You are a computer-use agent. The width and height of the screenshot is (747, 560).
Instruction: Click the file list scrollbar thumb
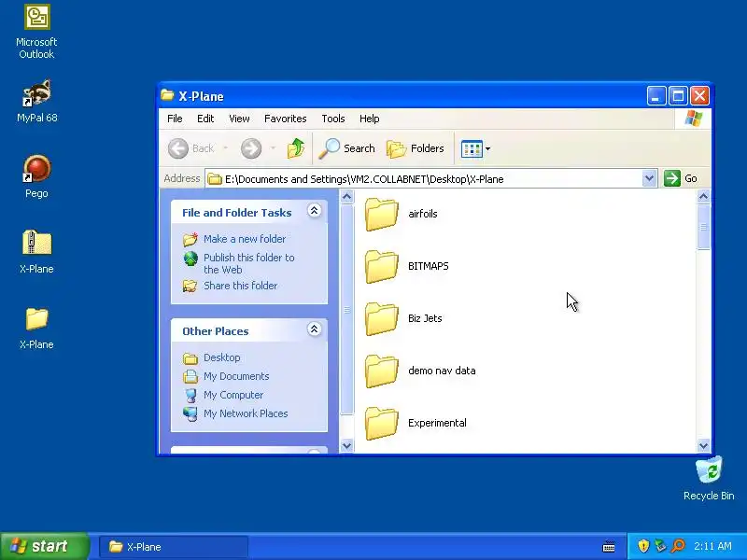click(x=704, y=227)
